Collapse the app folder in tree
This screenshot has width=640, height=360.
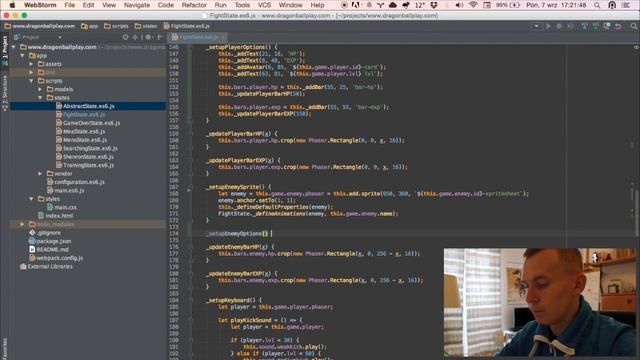23,56
